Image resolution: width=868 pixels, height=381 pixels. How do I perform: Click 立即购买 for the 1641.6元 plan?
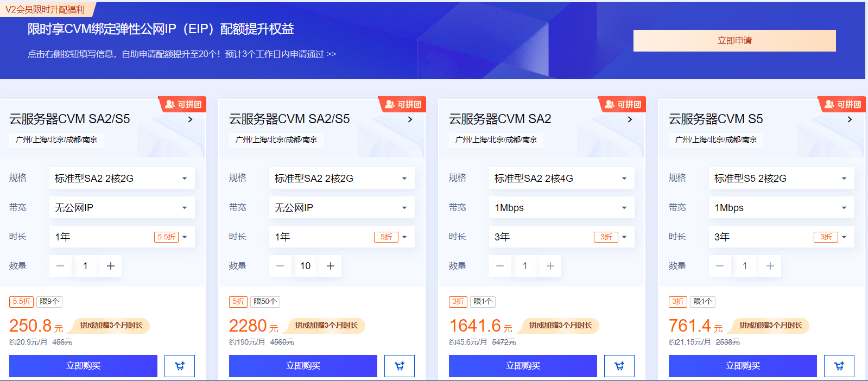click(x=523, y=366)
